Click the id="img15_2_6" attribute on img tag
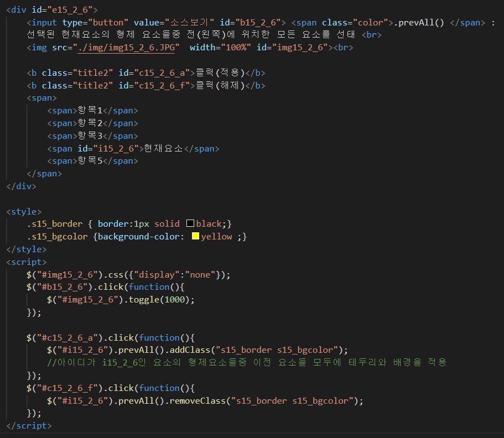Screen dimensions: 504x438 292,48
